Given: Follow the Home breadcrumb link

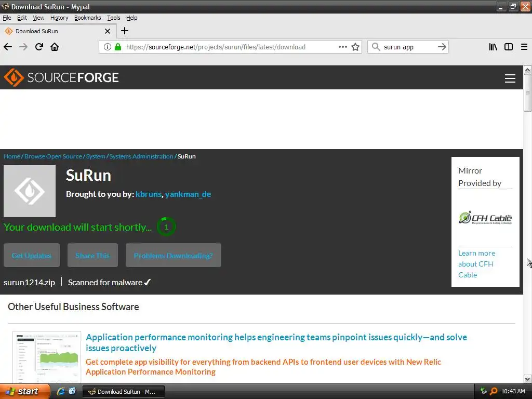Looking at the screenshot, I should click(x=12, y=156).
